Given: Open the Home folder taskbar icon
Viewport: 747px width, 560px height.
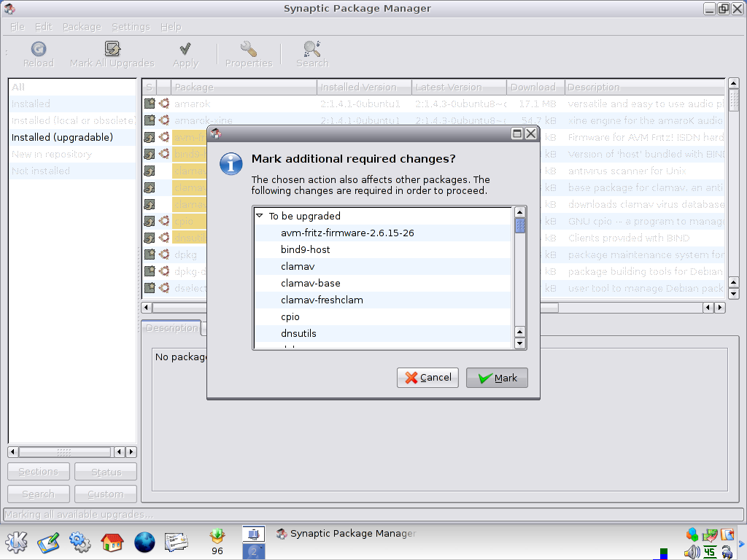Looking at the screenshot, I should (x=112, y=542).
